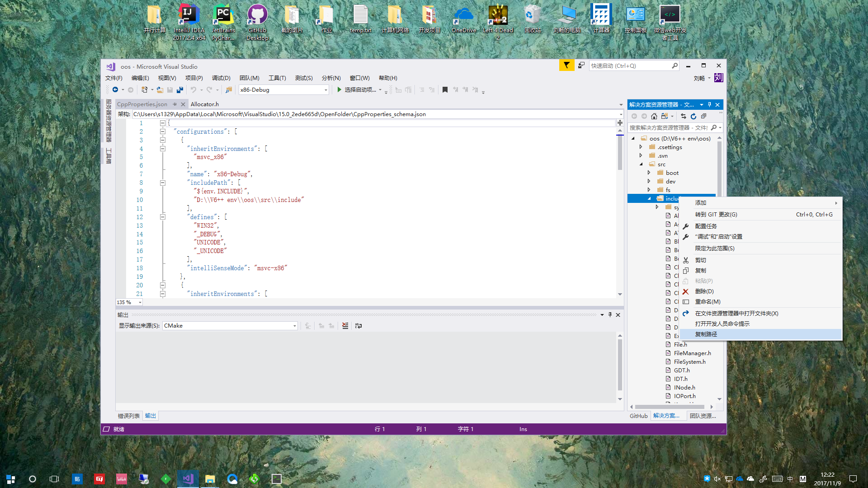Select 复制路径 in the context menu
This screenshot has width=868, height=488.
coord(706,334)
